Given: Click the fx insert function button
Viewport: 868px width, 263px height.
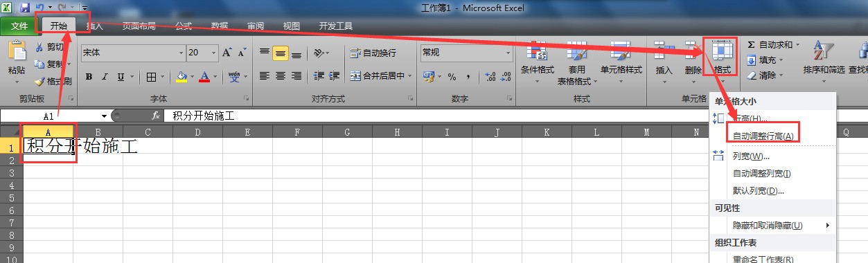Looking at the screenshot, I should tap(156, 116).
